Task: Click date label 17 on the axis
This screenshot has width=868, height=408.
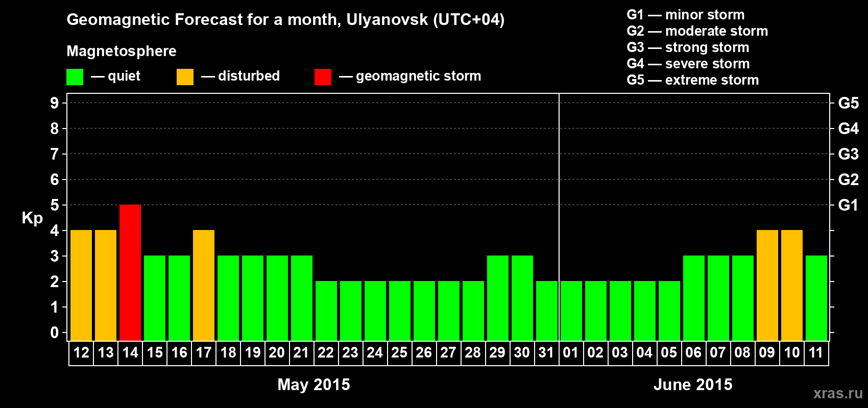Action: (204, 353)
